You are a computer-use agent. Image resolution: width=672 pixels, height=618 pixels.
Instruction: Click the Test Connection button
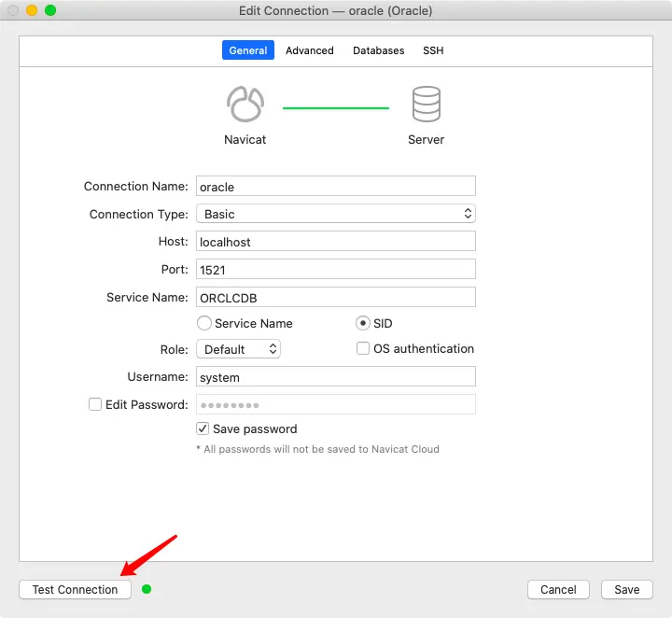tap(75, 589)
